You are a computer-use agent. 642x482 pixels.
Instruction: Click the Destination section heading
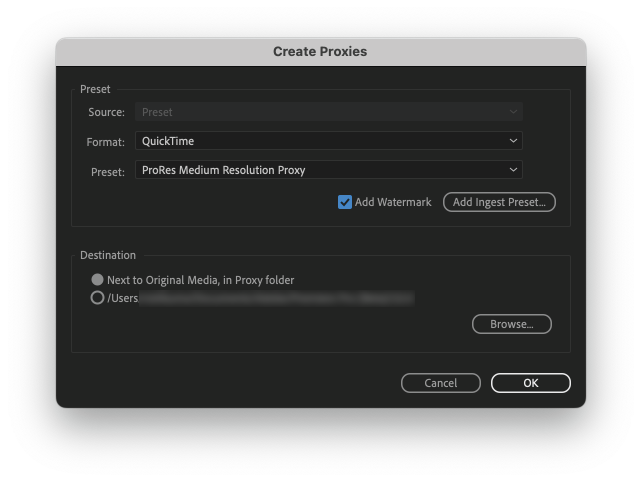pyautogui.click(x=108, y=255)
